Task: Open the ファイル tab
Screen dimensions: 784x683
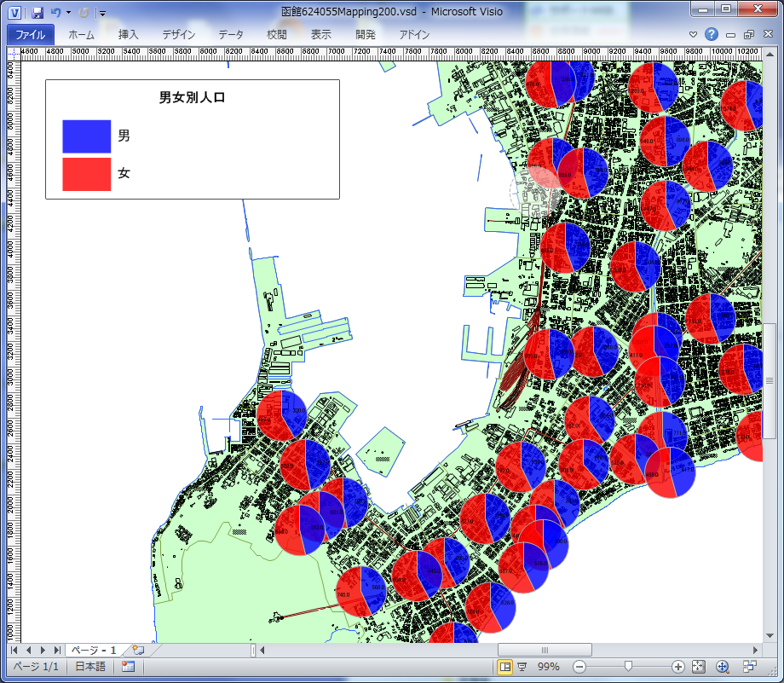Action: pyautogui.click(x=31, y=35)
